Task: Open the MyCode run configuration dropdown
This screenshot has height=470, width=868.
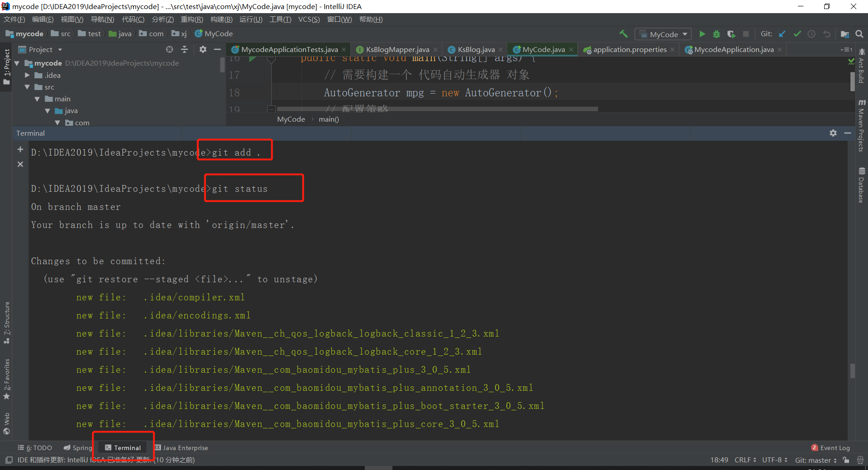Action: (x=663, y=34)
